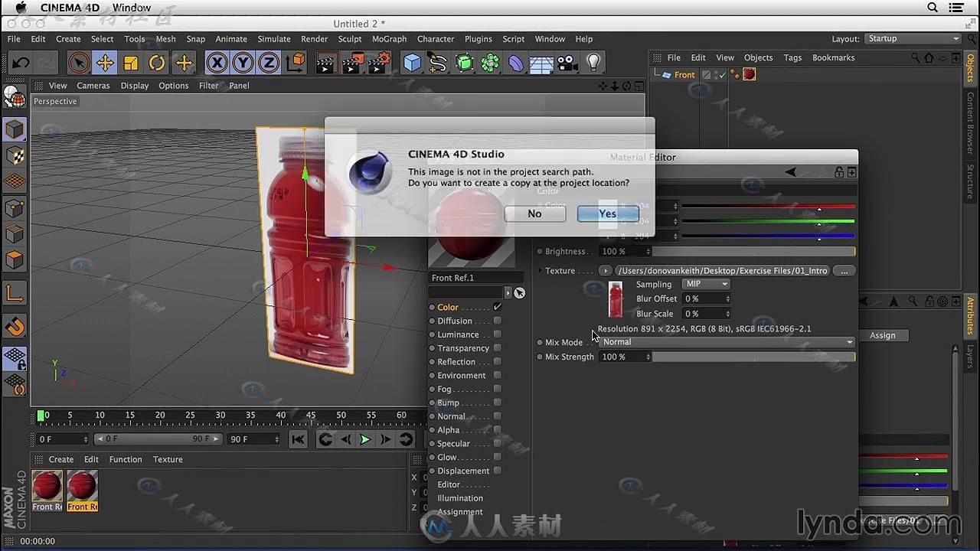
Task: Open the Sampling MIP dropdown
Action: (706, 284)
